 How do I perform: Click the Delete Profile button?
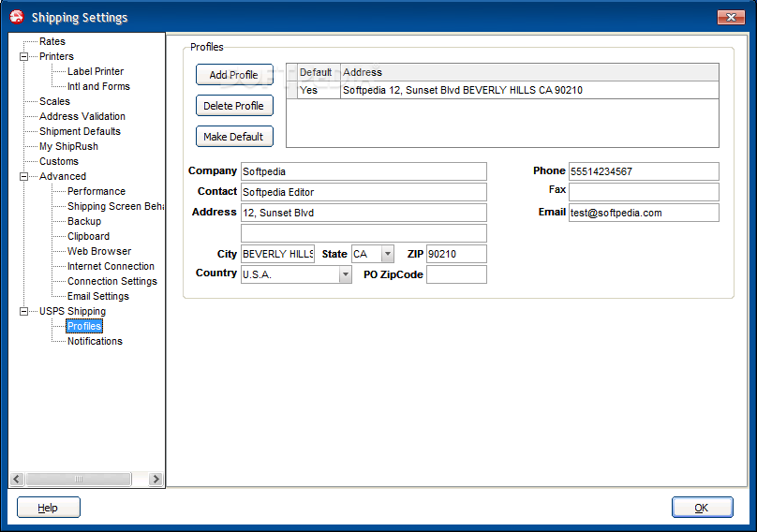coord(234,106)
